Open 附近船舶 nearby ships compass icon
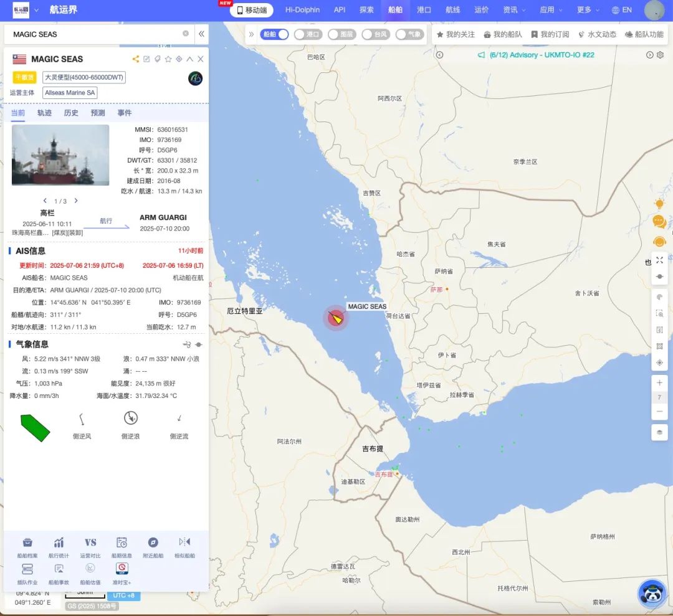This screenshot has height=616, width=673. tap(153, 543)
